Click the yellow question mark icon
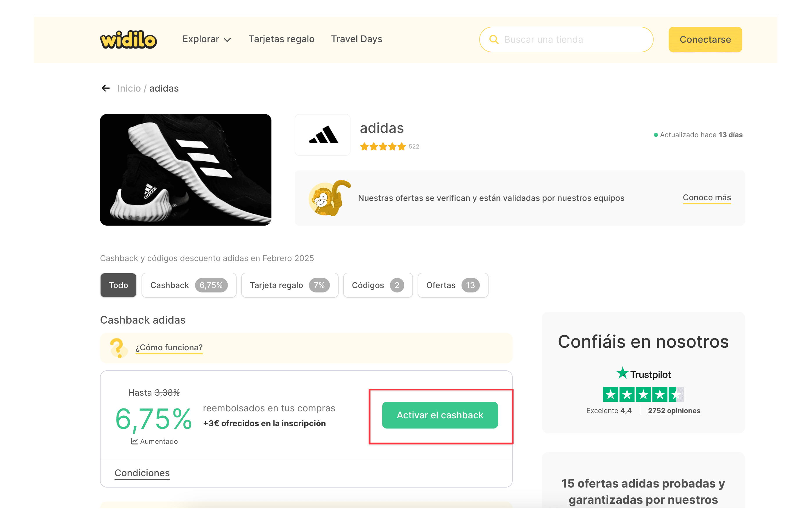 click(117, 348)
